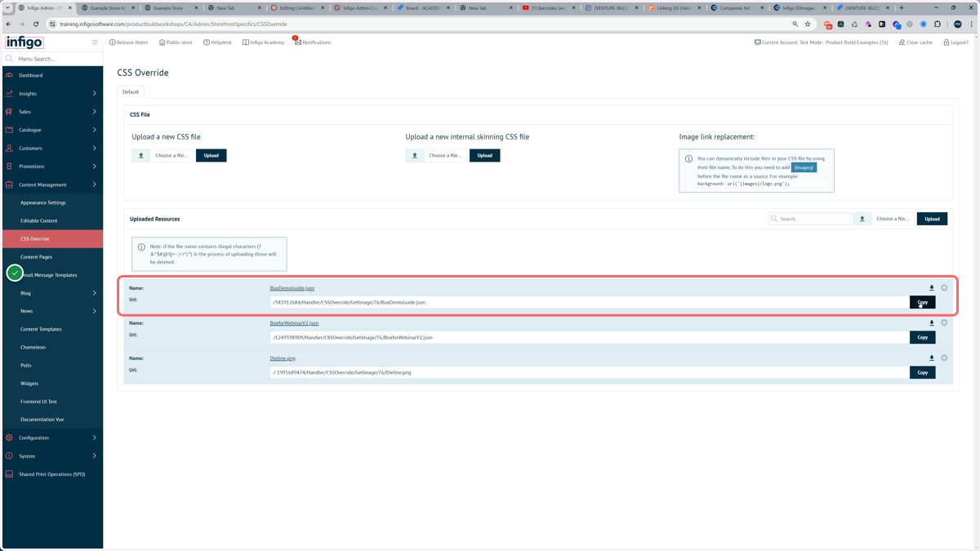
Task: Click Upload in Uploaded Resources header
Action: (x=932, y=219)
